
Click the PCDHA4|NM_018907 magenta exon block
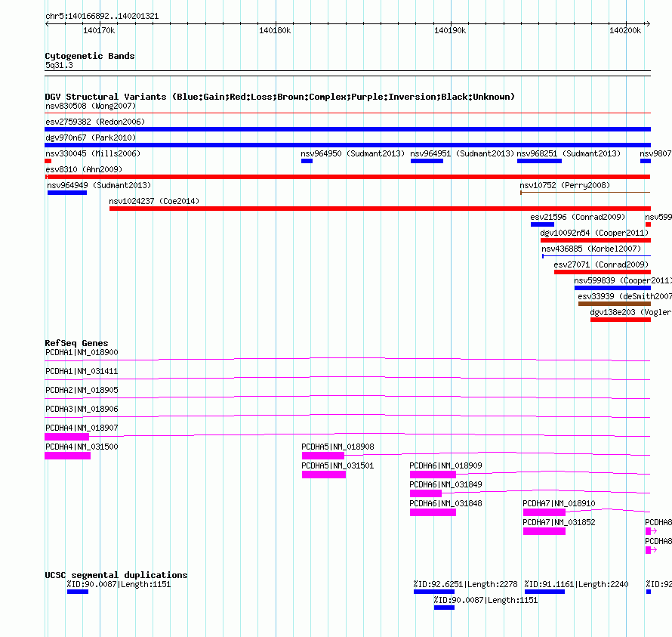point(67,437)
